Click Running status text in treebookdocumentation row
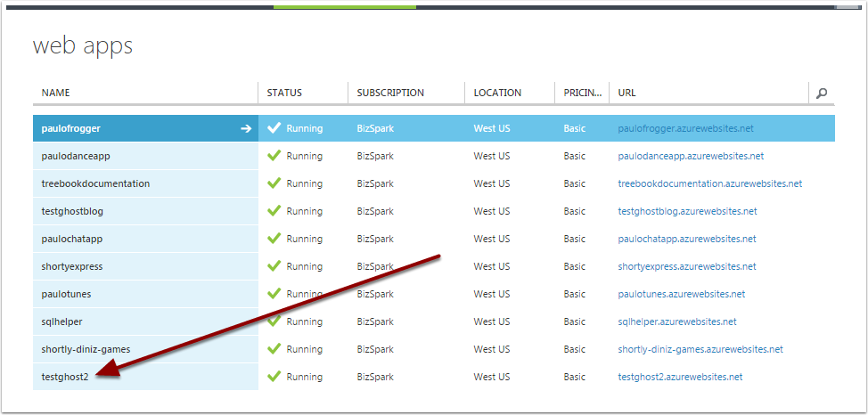 (x=305, y=183)
